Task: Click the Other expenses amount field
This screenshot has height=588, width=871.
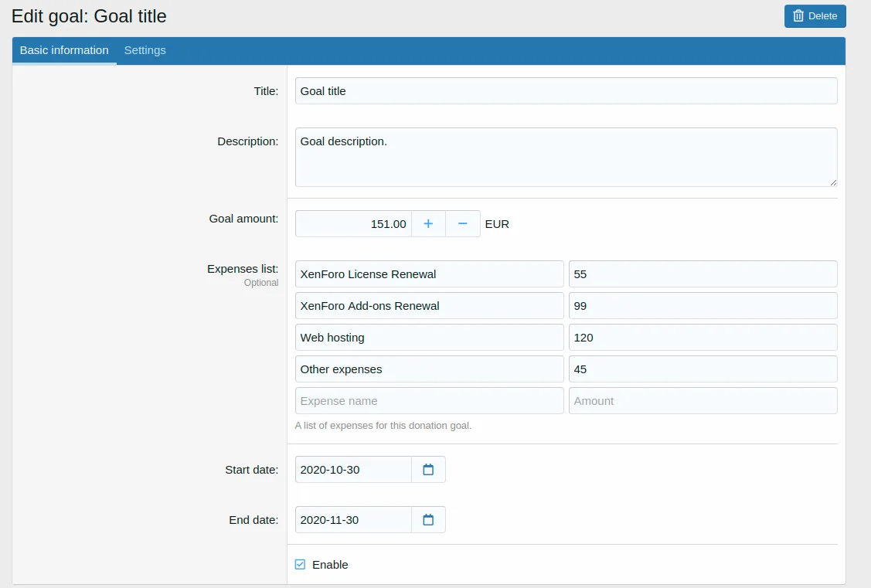Action: click(702, 369)
